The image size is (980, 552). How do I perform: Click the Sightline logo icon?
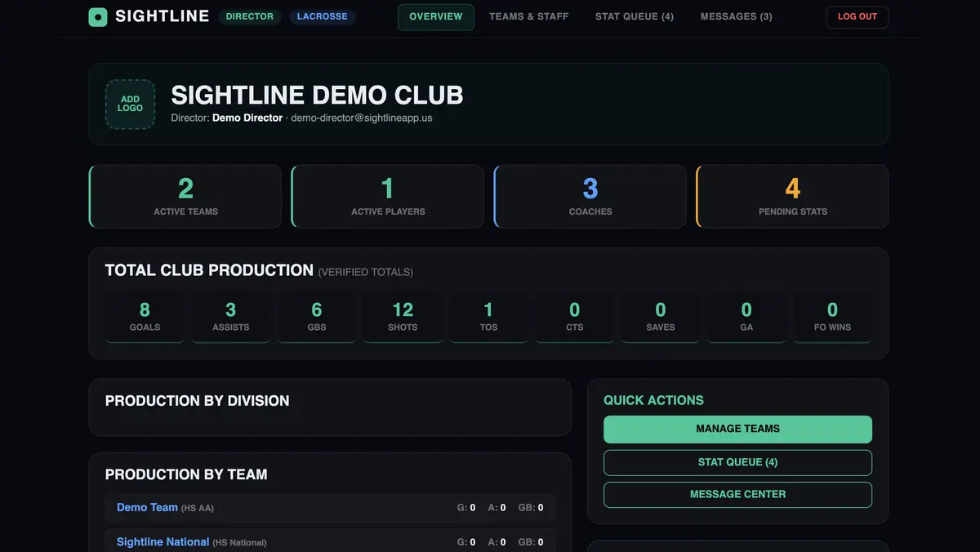click(98, 16)
